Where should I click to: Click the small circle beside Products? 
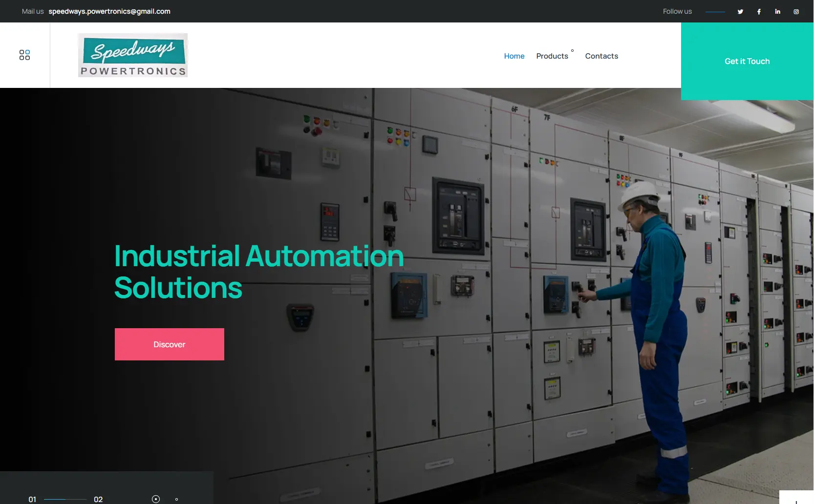tap(572, 51)
